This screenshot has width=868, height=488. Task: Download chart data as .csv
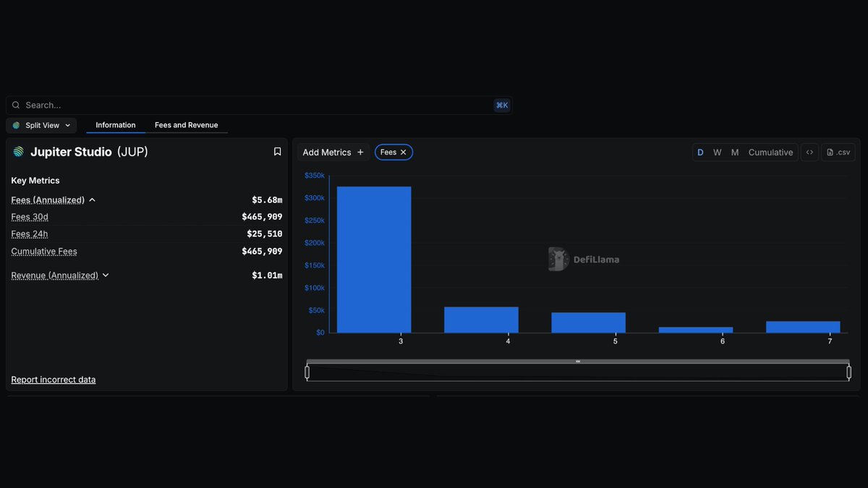tap(838, 153)
